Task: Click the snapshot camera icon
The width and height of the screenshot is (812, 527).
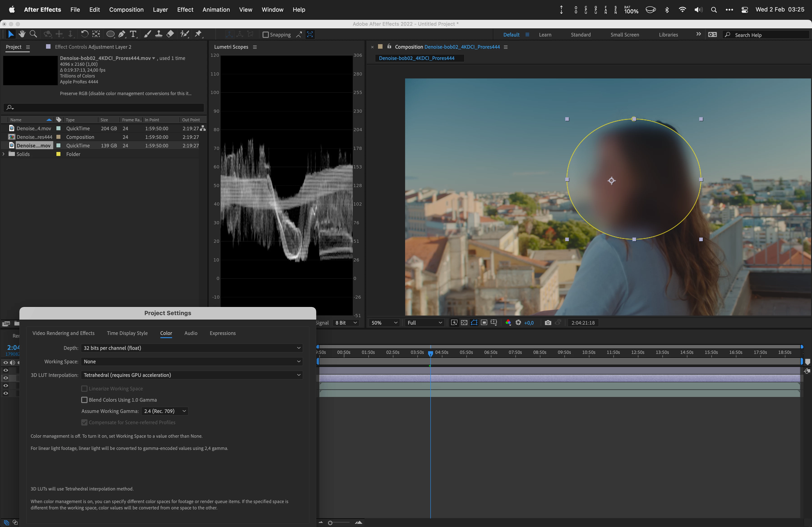Action: point(548,323)
